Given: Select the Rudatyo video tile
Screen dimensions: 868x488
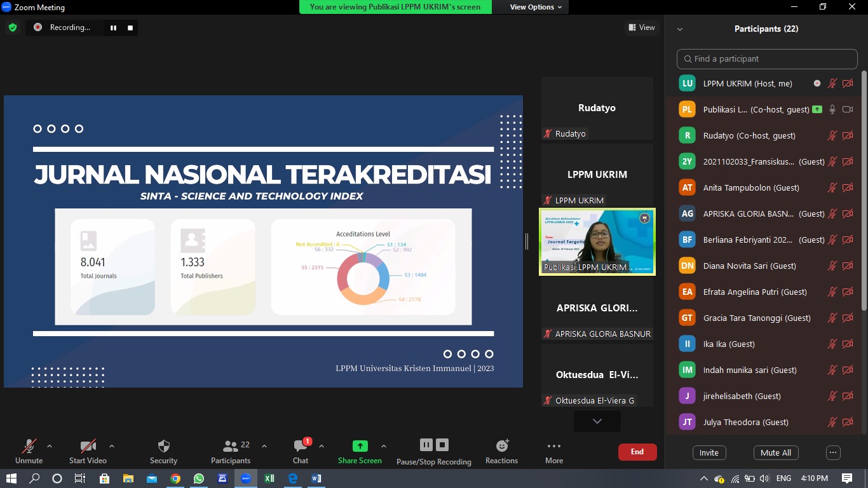Looking at the screenshot, I should (597, 109).
